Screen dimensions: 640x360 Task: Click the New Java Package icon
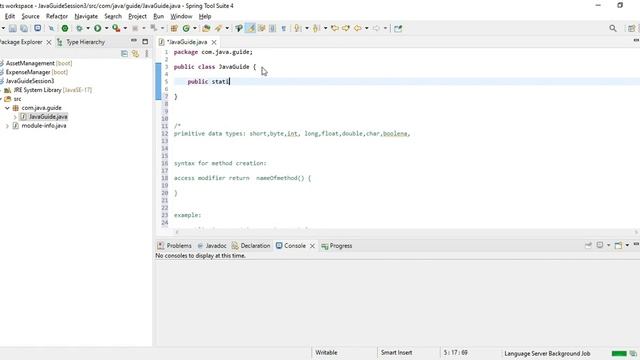coord(174,28)
